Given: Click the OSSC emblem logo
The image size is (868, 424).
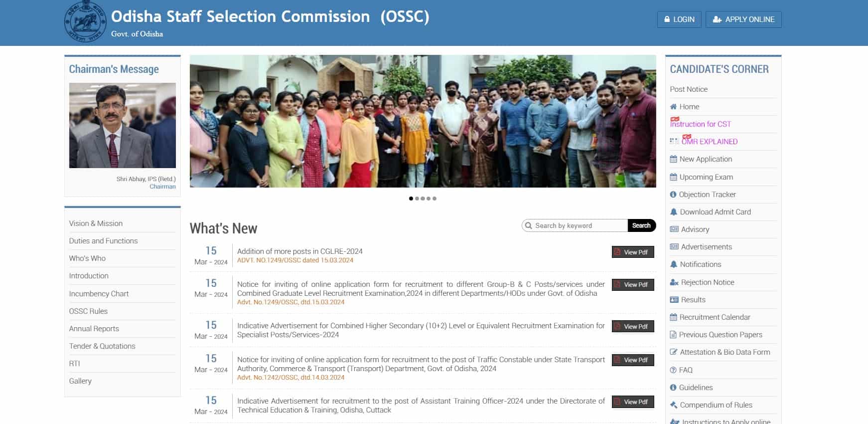Looking at the screenshot, I should click(85, 22).
